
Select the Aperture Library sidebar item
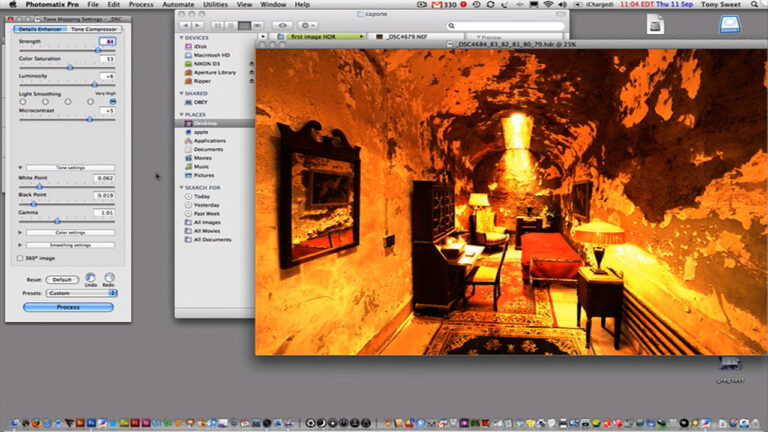pyautogui.click(x=216, y=72)
